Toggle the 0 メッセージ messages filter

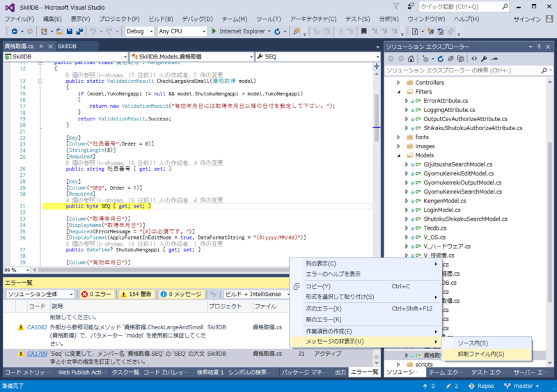[182, 295]
